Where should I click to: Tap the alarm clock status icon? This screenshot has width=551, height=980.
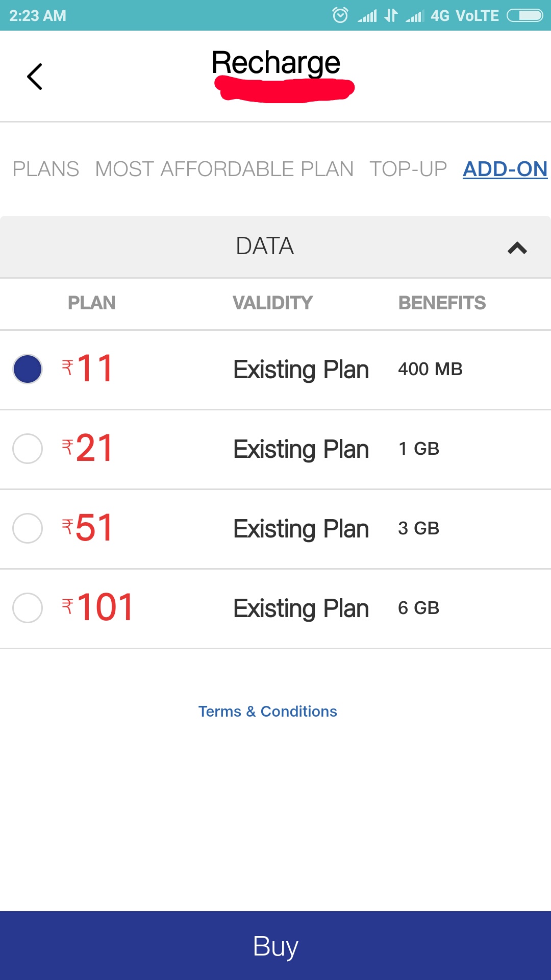point(340,15)
